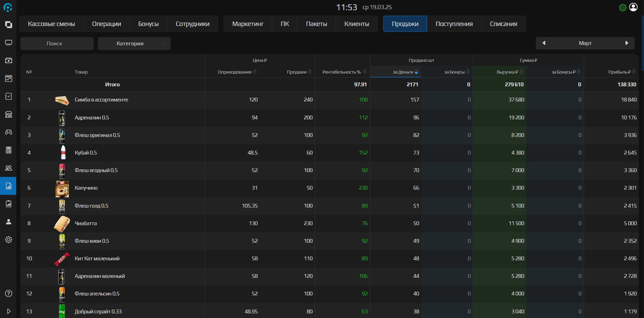
Task: Open the monitor icon in sidebar
Action: tap(9, 43)
